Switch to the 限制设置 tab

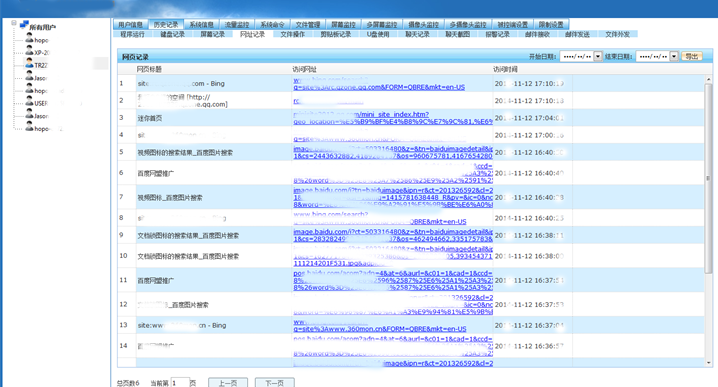pyautogui.click(x=551, y=25)
